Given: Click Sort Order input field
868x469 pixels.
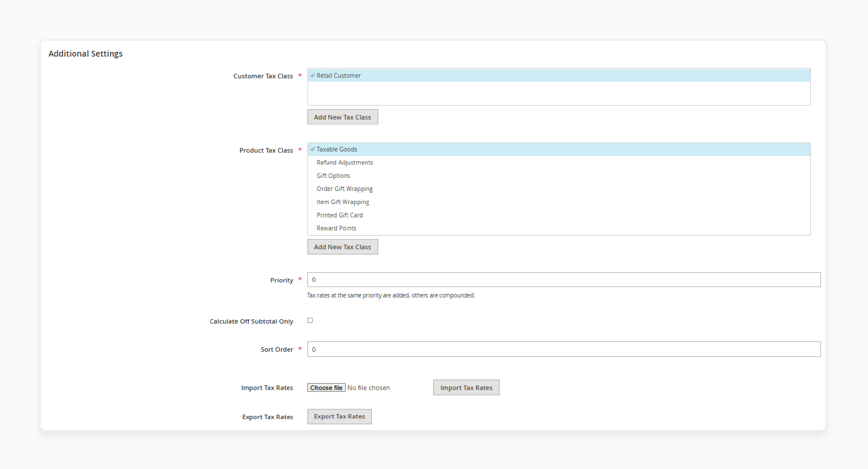Looking at the screenshot, I should 564,349.
